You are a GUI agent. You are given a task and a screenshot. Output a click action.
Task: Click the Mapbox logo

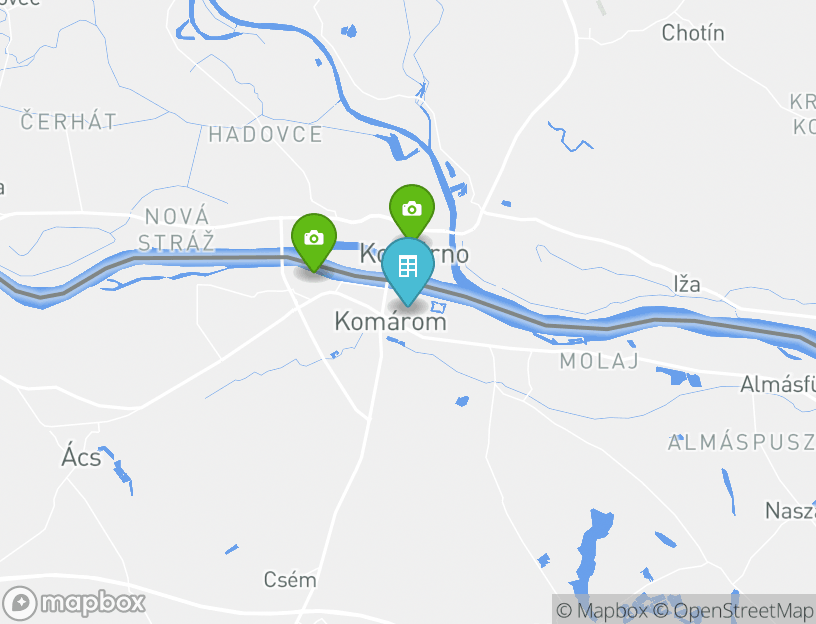pos(73,603)
